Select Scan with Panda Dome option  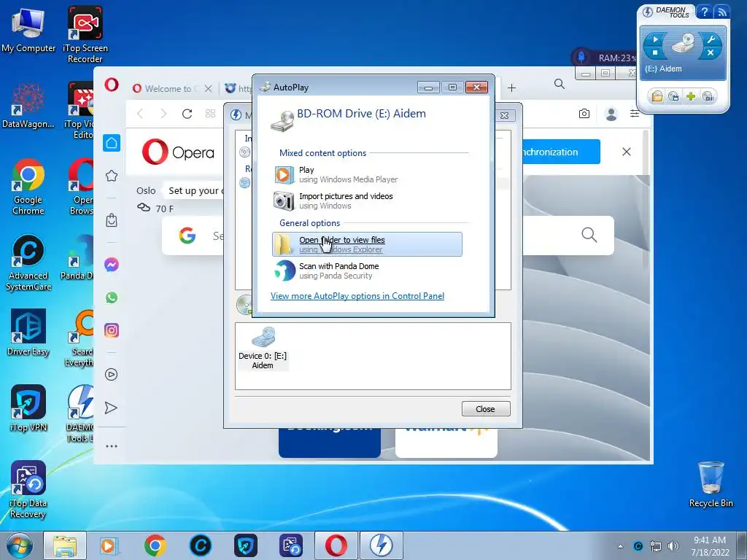[367, 271]
